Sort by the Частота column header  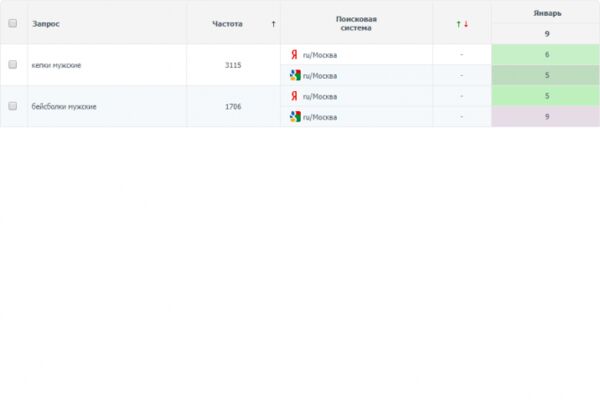tap(227, 24)
